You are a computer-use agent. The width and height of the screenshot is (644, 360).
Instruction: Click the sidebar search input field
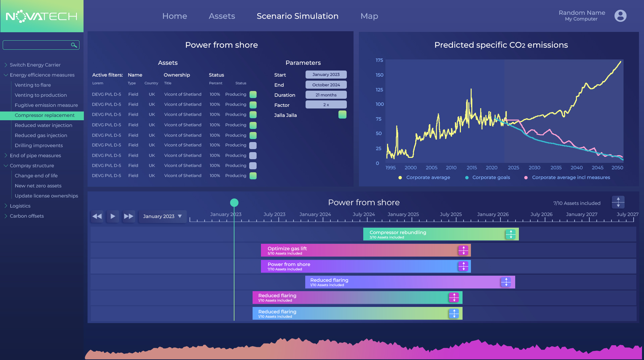37,45
